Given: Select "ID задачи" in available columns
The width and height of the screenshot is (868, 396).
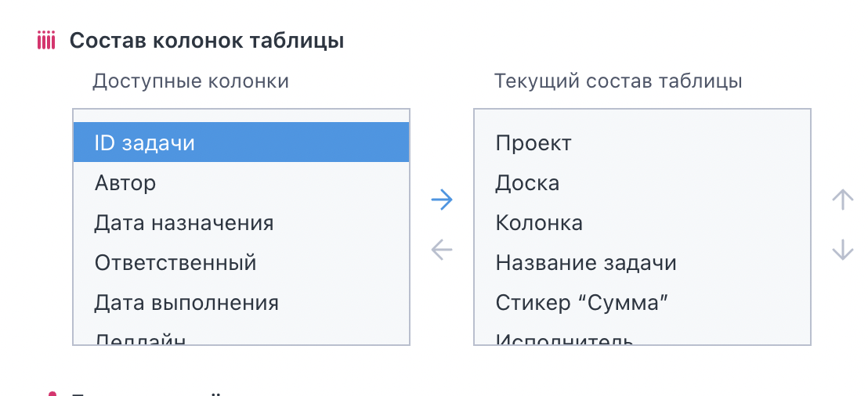Looking at the screenshot, I should [x=241, y=142].
